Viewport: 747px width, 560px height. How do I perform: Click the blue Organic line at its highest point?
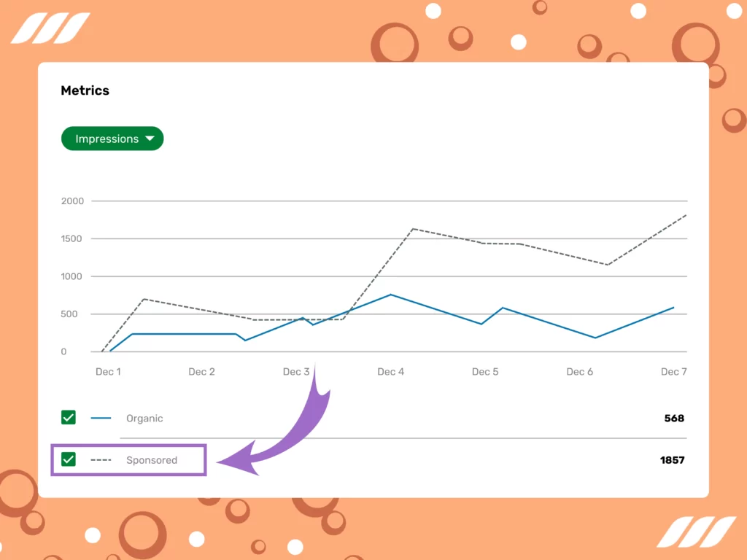391,295
